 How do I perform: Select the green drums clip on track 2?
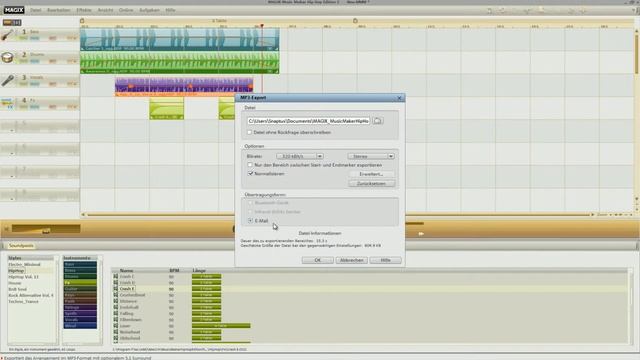click(180, 62)
